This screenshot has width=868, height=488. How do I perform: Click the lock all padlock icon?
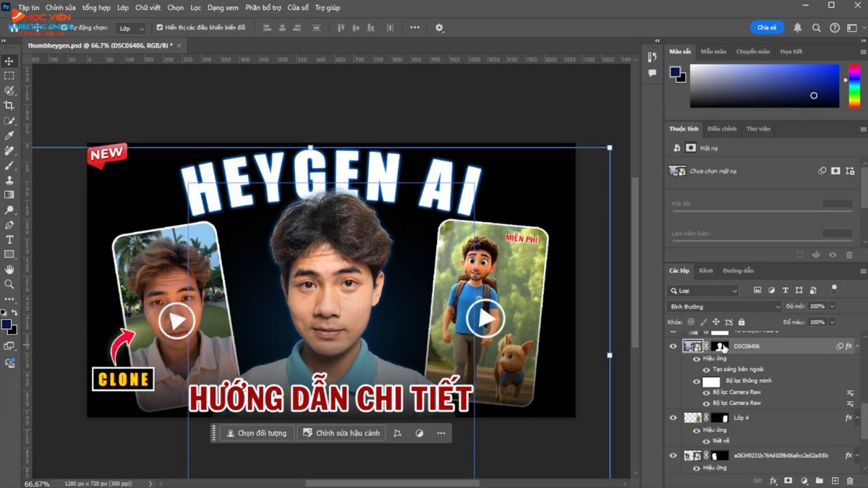click(741, 322)
